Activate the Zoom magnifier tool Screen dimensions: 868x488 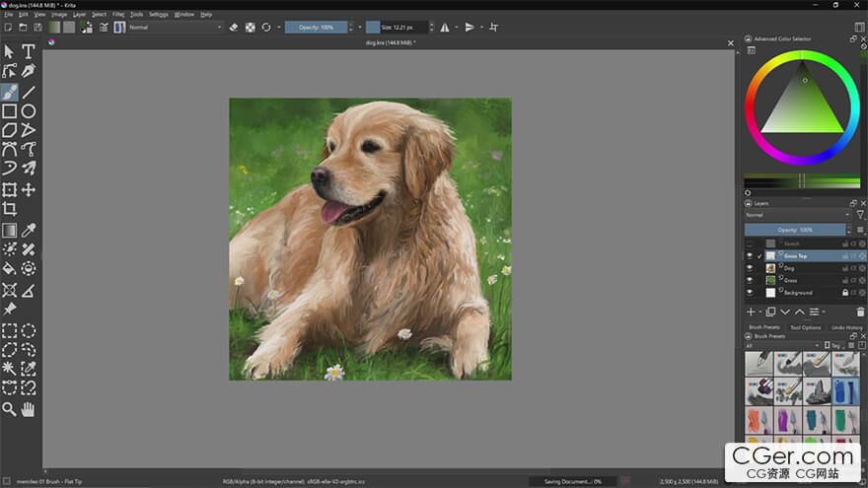tap(9, 408)
